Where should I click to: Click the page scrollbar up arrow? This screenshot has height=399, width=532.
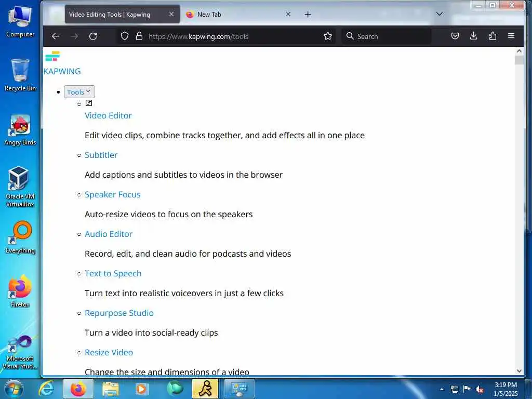click(519, 51)
